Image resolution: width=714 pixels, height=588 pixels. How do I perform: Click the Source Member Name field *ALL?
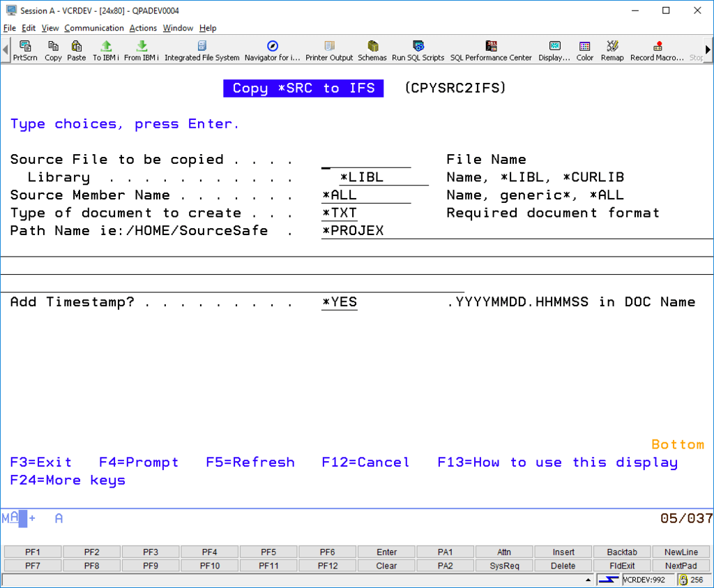pos(366,195)
